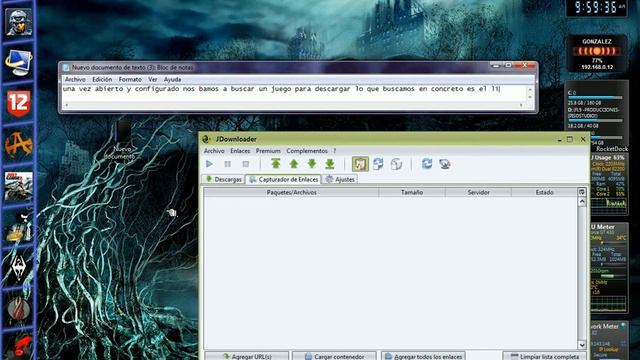Click the GONZALEZ wireless signal gadget
The width and height of the screenshot is (640, 360).
pyautogui.click(x=596, y=53)
